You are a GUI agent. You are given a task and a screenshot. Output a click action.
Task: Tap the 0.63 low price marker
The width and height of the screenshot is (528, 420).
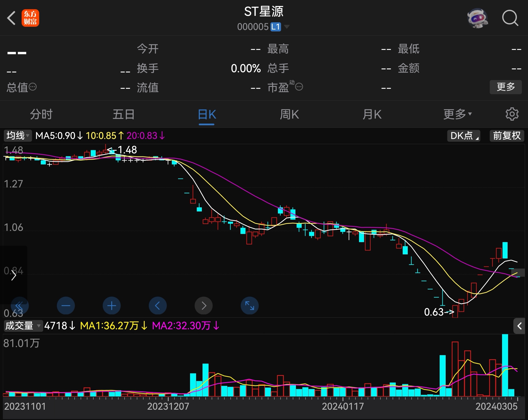(x=439, y=312)
